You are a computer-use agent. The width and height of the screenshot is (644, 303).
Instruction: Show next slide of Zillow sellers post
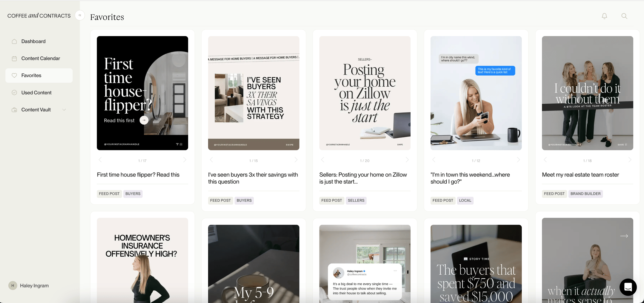click(407, 160)
